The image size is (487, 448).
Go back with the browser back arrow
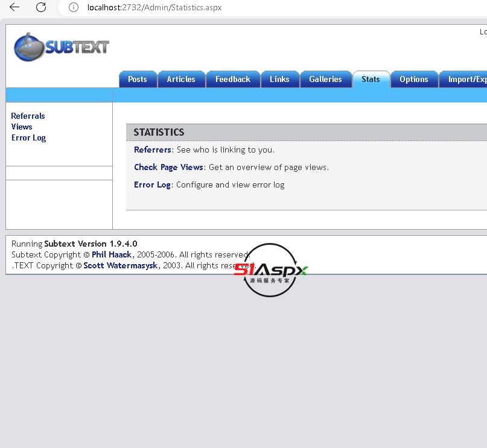coord(14,7)
